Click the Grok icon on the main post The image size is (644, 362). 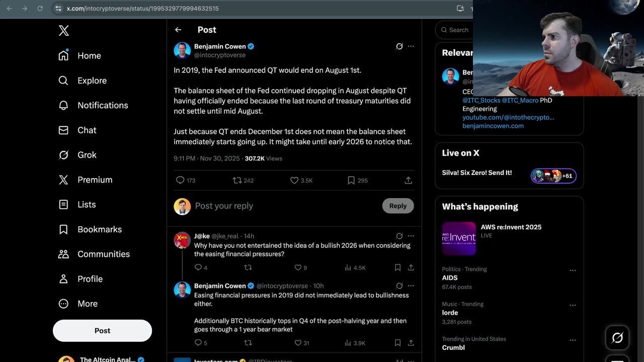coord(399,46)
